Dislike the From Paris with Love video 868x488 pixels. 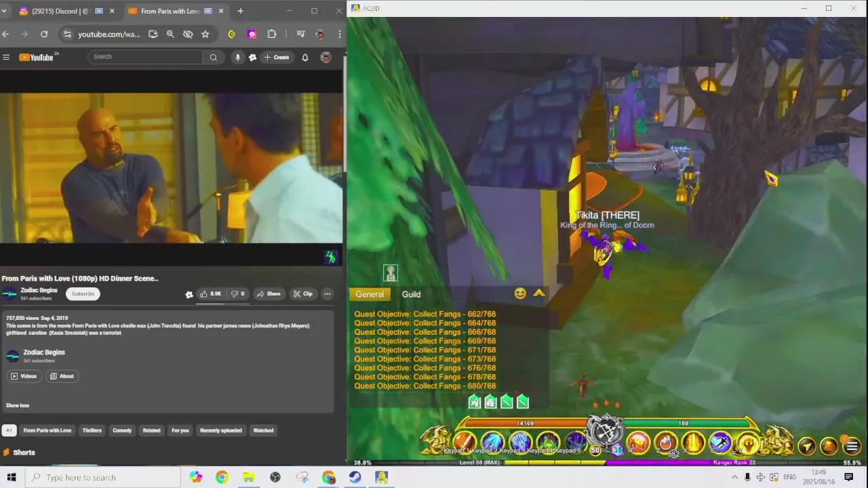coord(238,293)
